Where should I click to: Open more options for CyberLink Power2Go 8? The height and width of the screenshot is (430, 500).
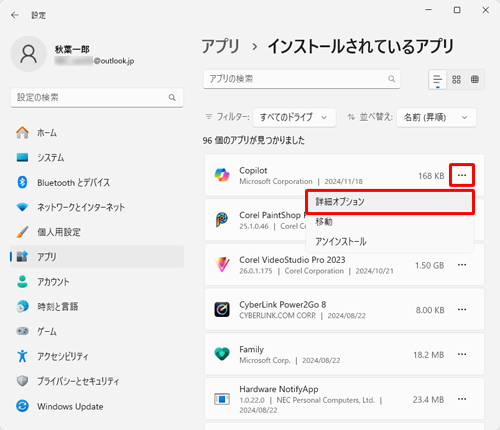pos(462,309)
